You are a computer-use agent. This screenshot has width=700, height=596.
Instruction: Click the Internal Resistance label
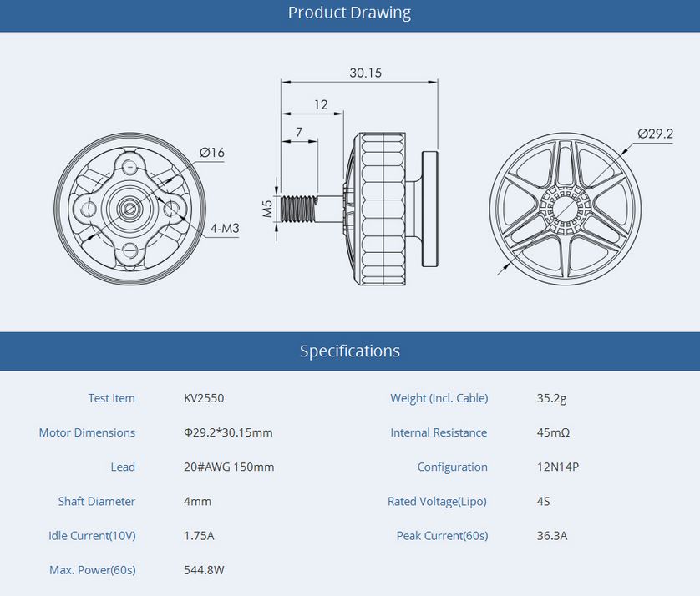point(439,432)
